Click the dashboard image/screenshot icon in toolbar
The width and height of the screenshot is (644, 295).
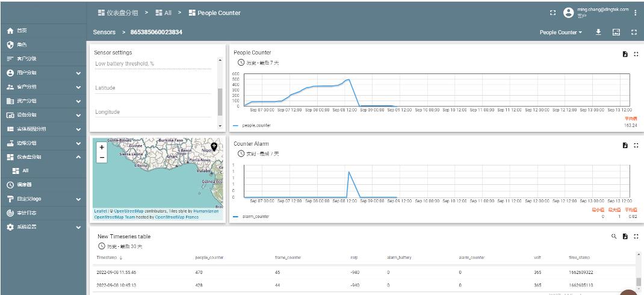coord(616,32)
